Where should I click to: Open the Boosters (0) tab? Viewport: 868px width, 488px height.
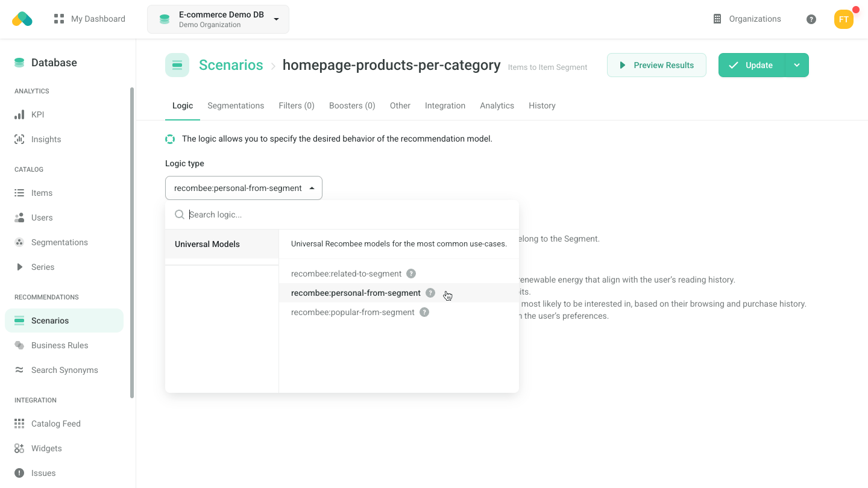352,105
